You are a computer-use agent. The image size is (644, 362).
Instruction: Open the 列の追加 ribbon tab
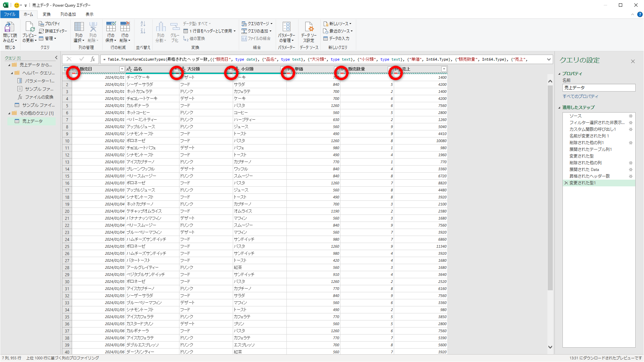click(x=68, y=14)
